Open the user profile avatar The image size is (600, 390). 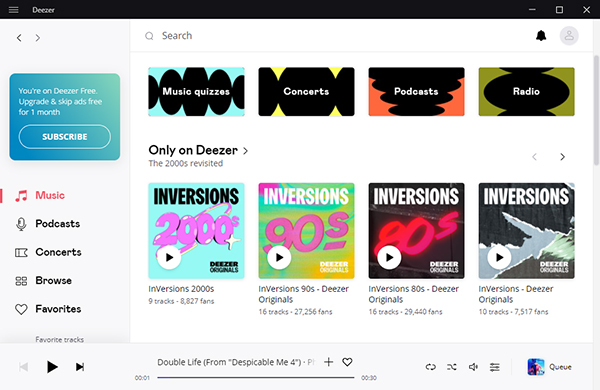(x=569, y=36)
